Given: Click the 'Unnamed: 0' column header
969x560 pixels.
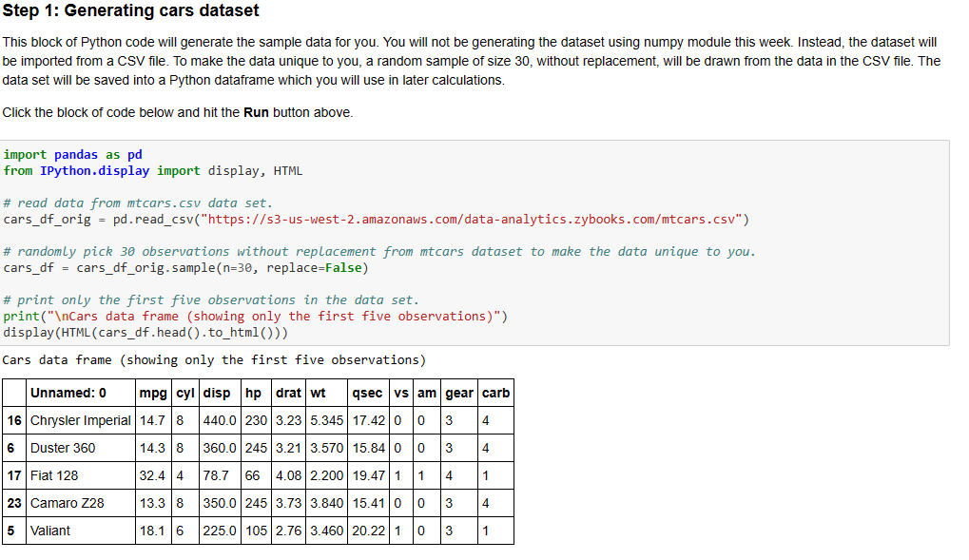Looking at the screenshot, I should tap(80, 393).
